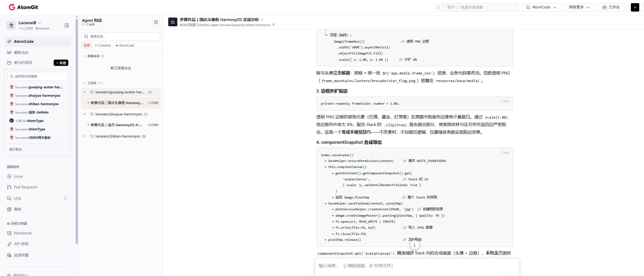
Task: Collapse lwcwam/guoqing-avatar-har... workspace group
Action: [85, 92]
